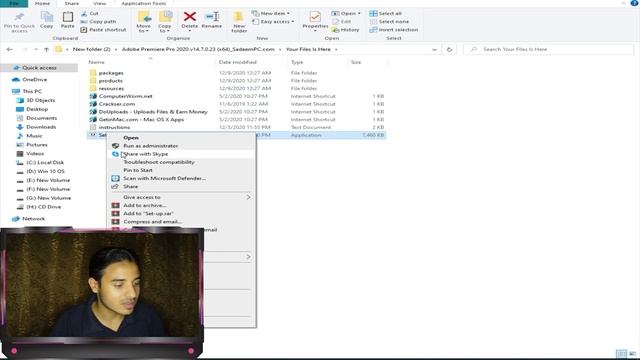
Task: Select the instructions text document
Action: tap(114, 127)
